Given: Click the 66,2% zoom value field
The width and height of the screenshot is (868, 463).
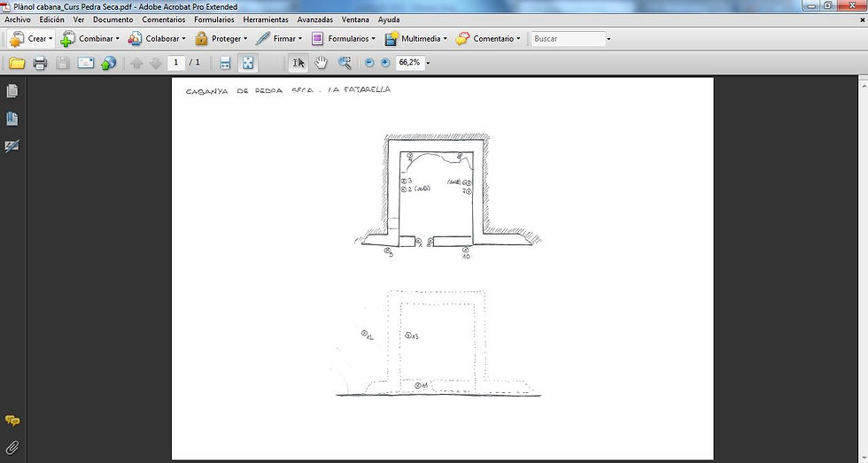Looking at the screenshot, I should (409, 63).
